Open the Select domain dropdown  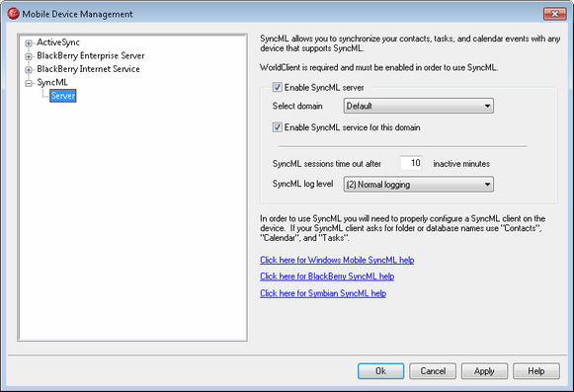[x=419, y=106]
